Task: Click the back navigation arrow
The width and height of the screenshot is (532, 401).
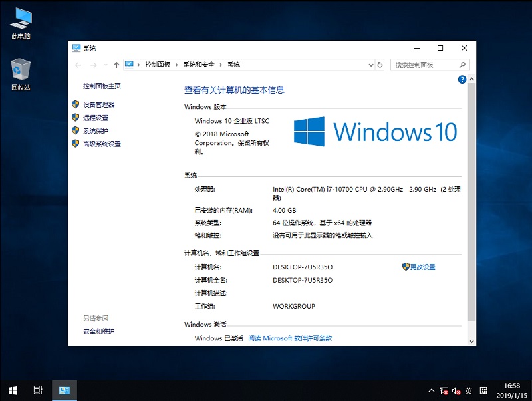Action: [78, 65]
